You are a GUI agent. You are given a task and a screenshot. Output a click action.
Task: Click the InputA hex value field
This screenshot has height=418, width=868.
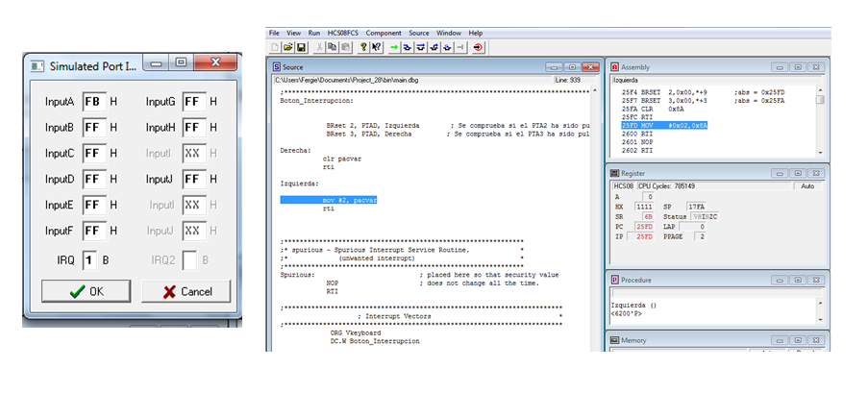coord(93,101)
